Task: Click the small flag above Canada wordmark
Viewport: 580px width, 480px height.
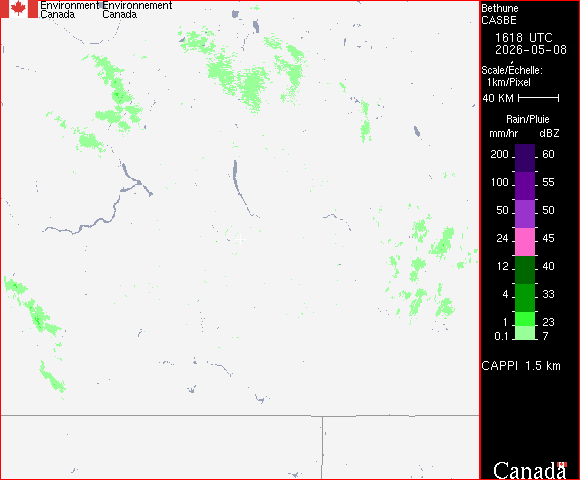Action: [x=562, y=464]
